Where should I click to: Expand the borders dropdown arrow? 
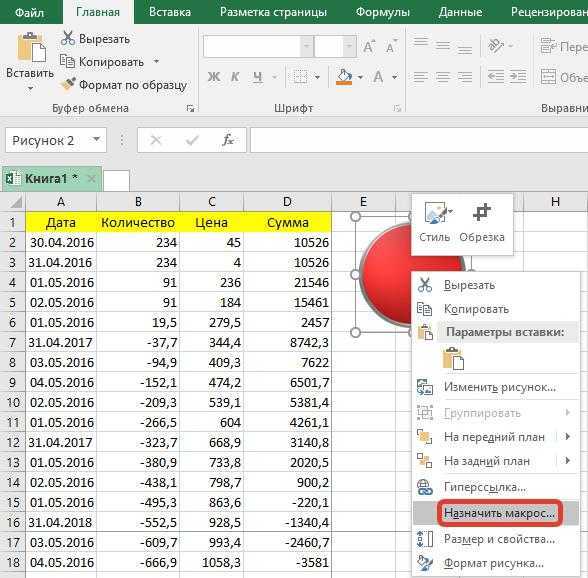coord(317,77)
